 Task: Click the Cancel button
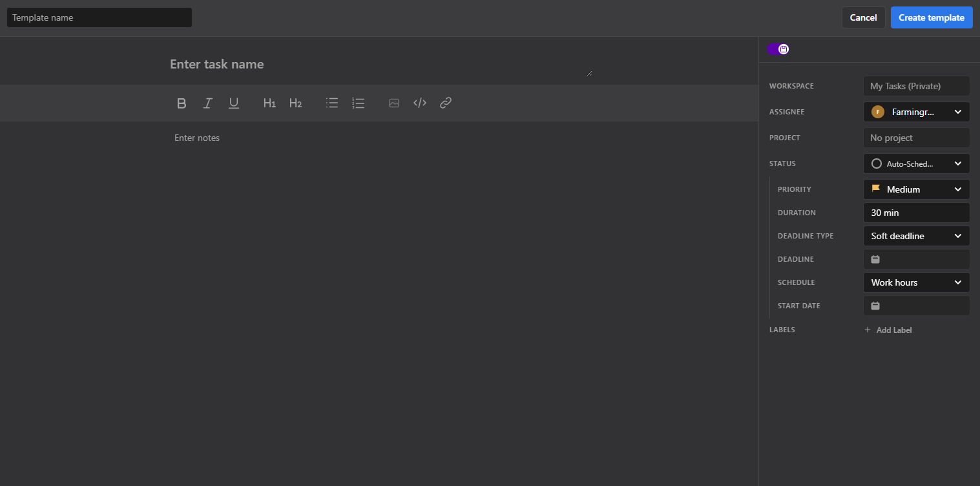(863, 17)
